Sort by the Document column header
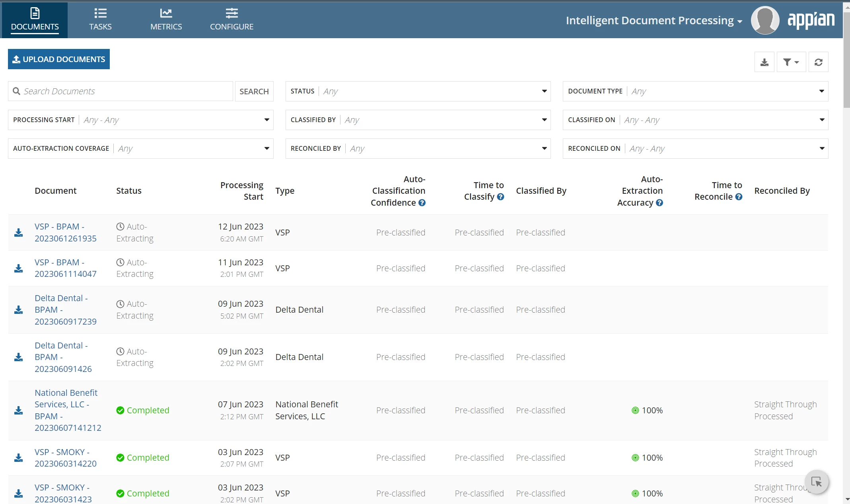 (x=56, y=191)
